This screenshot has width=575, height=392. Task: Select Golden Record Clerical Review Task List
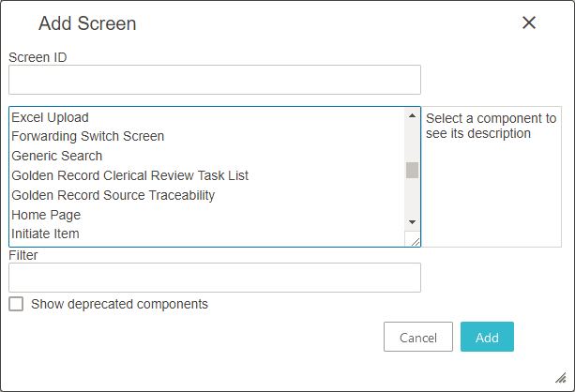point(130,175)
